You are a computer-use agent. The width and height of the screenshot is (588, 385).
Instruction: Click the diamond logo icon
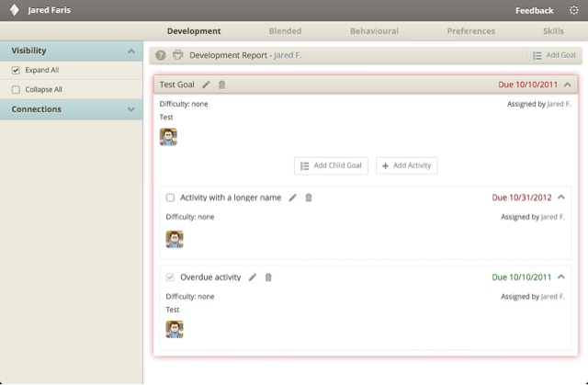(x=14, y=10)
